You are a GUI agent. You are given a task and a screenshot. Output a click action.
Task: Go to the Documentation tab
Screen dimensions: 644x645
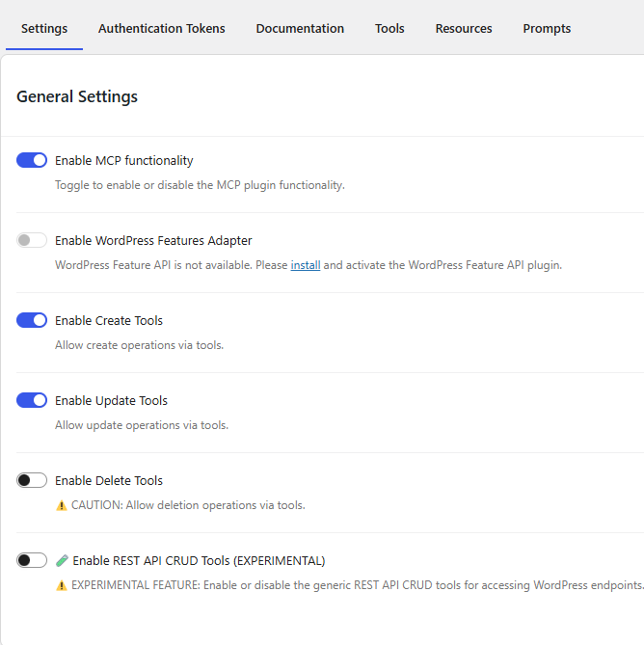[x=300, y=29]
